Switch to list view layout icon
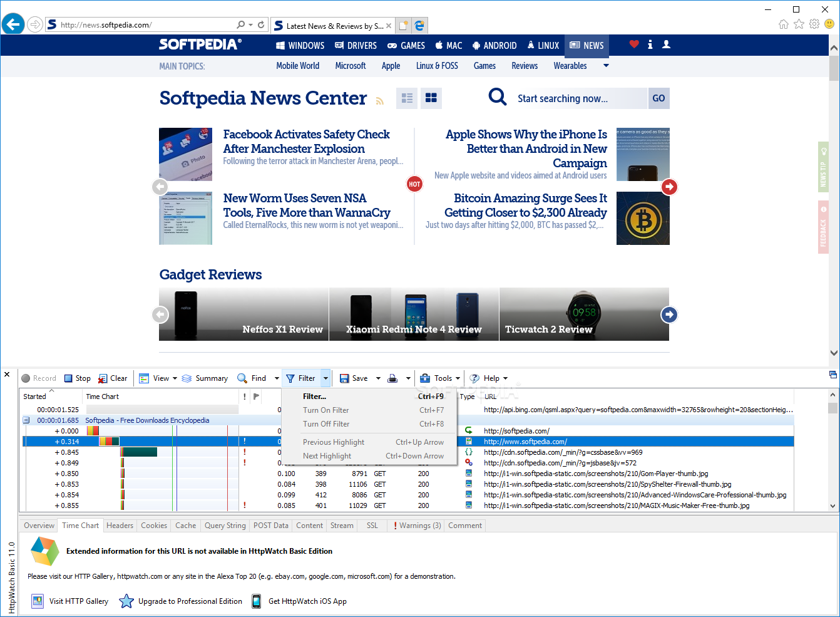840x617 pixels. coord(407,98)
